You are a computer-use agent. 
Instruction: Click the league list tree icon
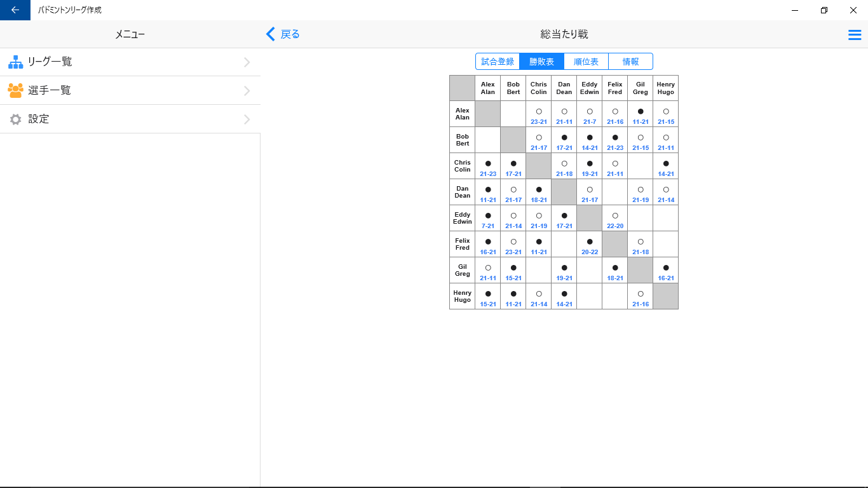(14, 62)
